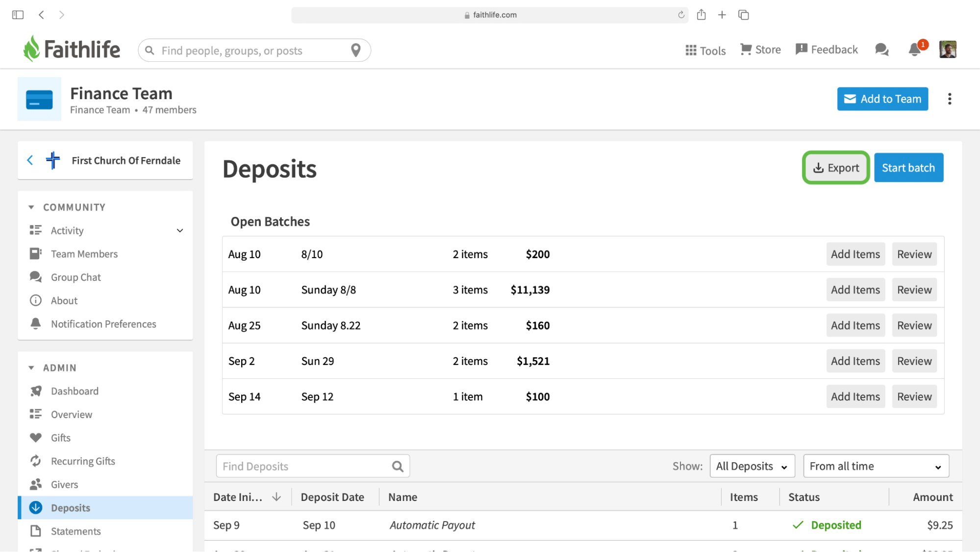
Task: Open the All Deposits dropdown
Action: click(x=752, y=466)
